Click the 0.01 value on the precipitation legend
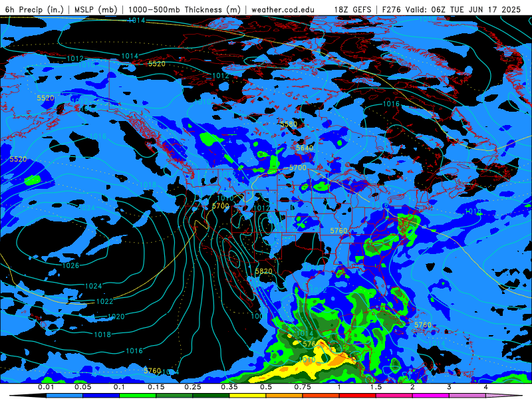Screen dimensions: 532x399 coord(46,387)
